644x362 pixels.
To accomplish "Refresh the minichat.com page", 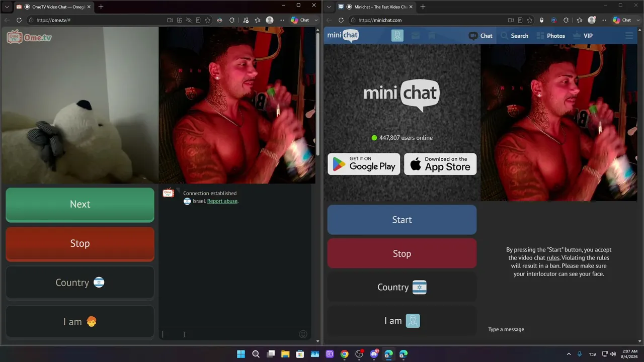I will click(341, 20).
